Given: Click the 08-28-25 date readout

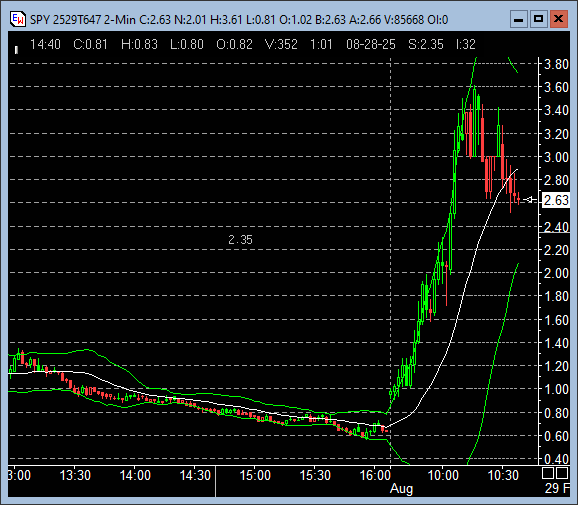Looking at the screenshot, I should 371,45.
